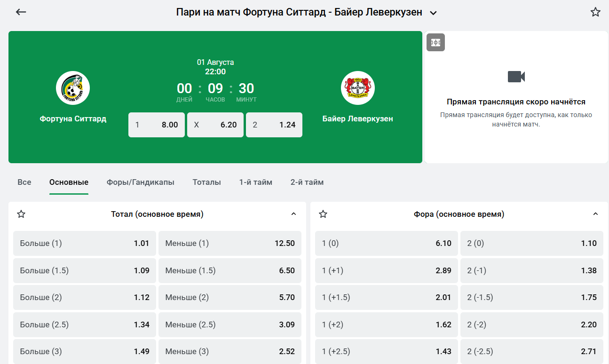
Task: Click the Fortuna Sittard team logo
Action: [73, 88]
